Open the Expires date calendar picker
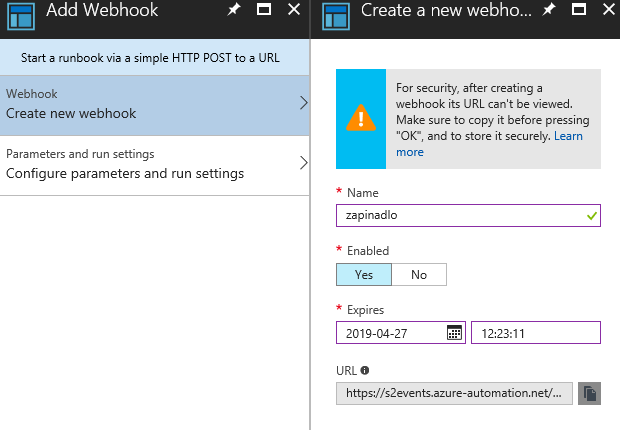Image resolution: width=620 pixels, height=430 pixels. tap(454, 333)
